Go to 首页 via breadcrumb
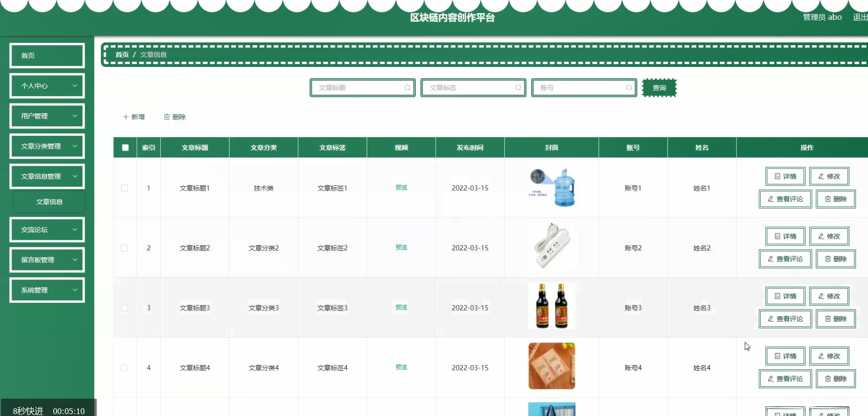 (x=122, y=55)
